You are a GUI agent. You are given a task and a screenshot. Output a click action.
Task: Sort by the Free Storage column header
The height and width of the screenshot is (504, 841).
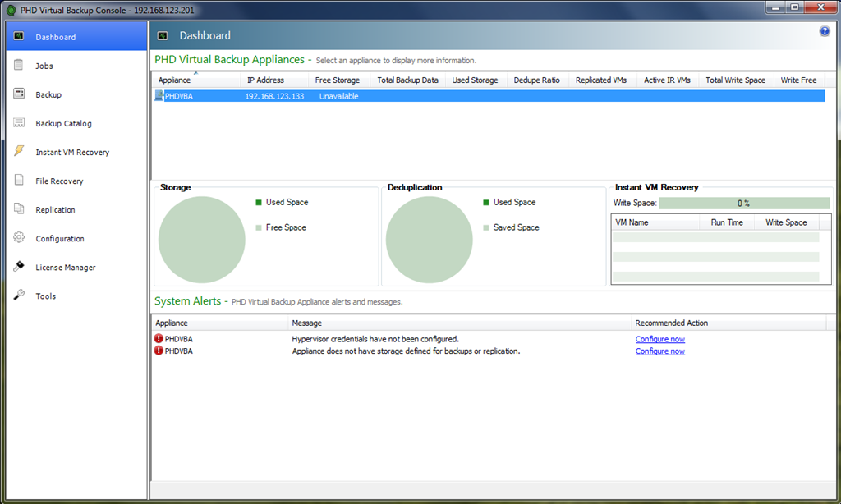tap(337, 80)
